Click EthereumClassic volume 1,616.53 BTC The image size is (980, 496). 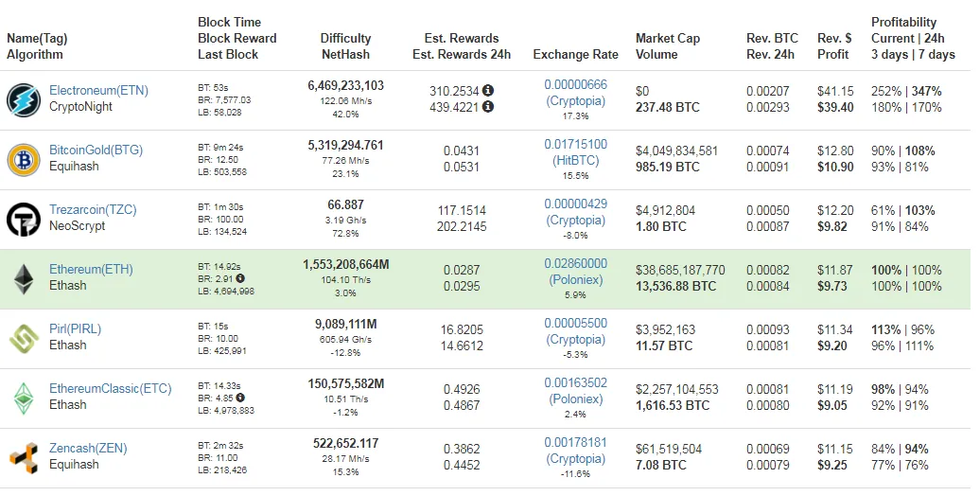coord(673,405)
